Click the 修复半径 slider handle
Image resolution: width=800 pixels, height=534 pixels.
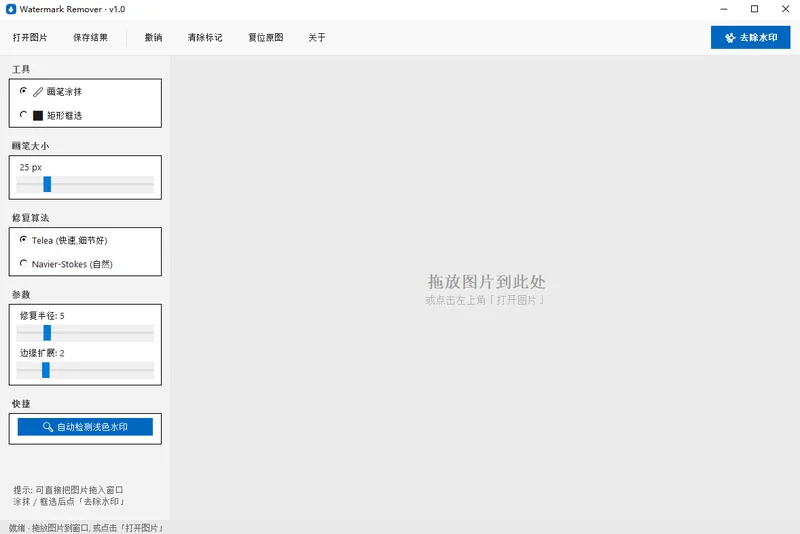coord(47,333)
